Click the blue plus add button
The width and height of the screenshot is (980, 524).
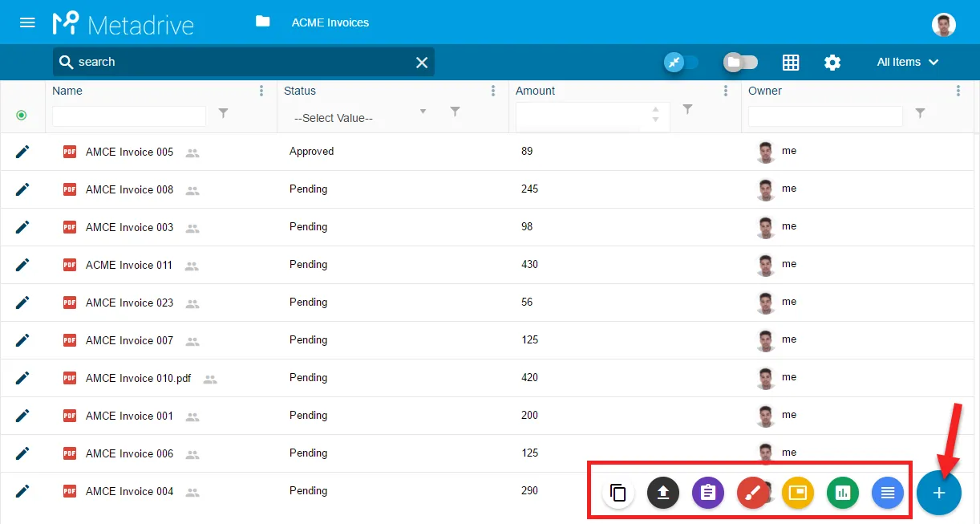[939, 493]
